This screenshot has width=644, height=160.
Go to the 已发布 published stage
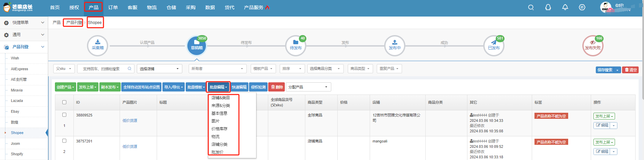(x=494, y=46)
